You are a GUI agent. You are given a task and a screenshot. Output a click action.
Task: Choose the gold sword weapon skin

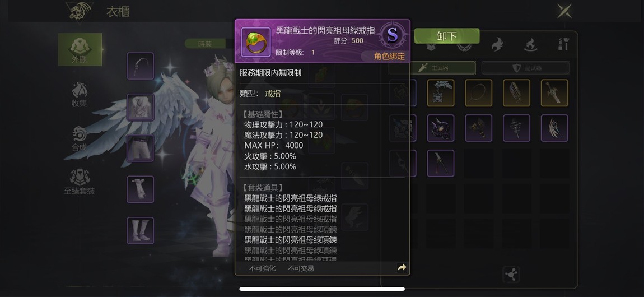pos(554,93)
